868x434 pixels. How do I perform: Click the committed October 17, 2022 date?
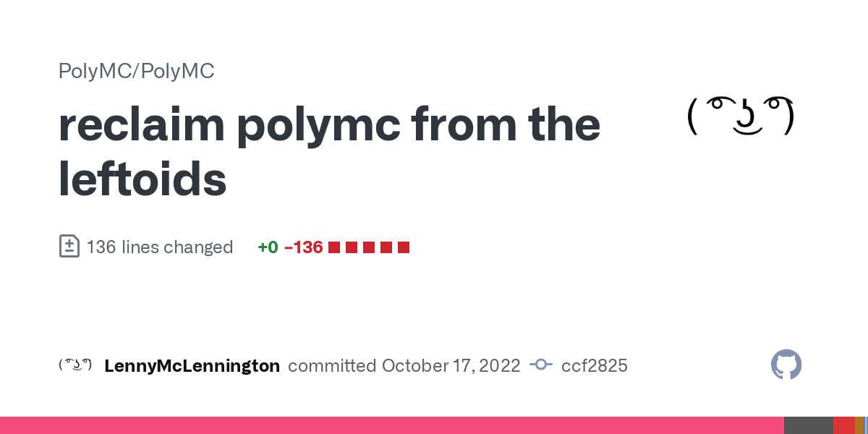pyautogui.click(x=404, y=366)
